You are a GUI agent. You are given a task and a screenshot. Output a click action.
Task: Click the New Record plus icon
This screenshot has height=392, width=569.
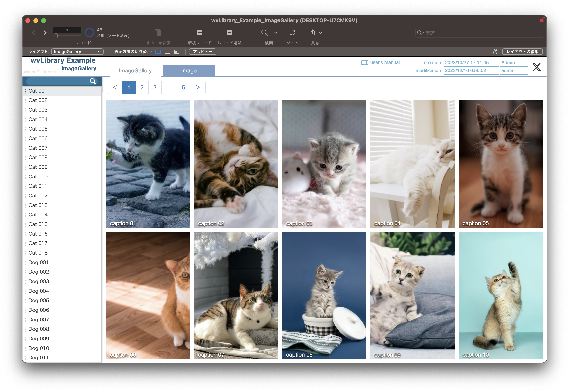[200, 32]
